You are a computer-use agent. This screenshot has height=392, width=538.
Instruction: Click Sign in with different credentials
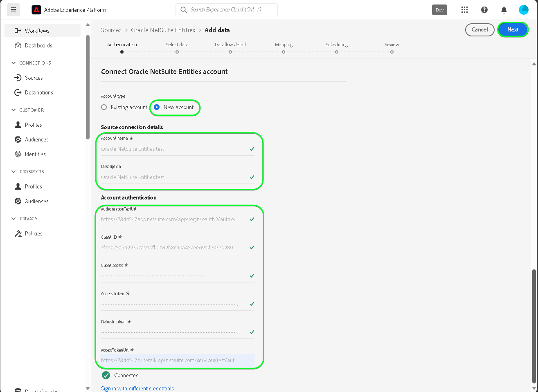click(137, 388)
